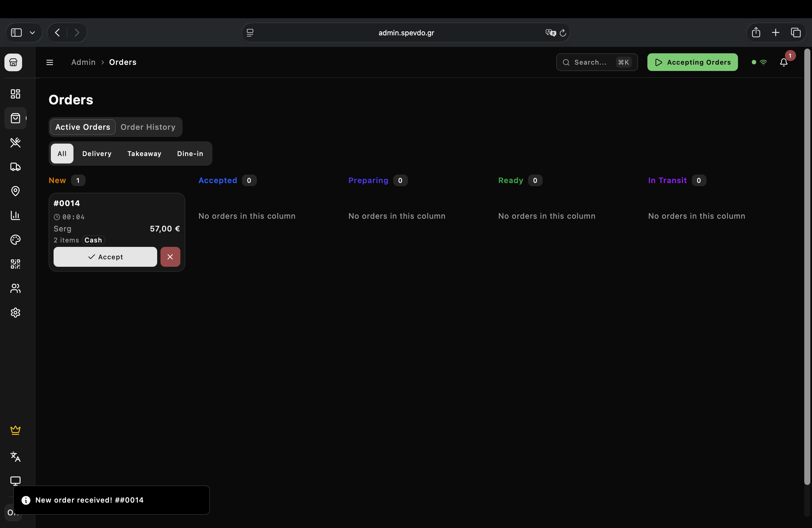Switch to the Order History tab
The height and width of the screenshot is (528, 812).
(x=148, y=127)
